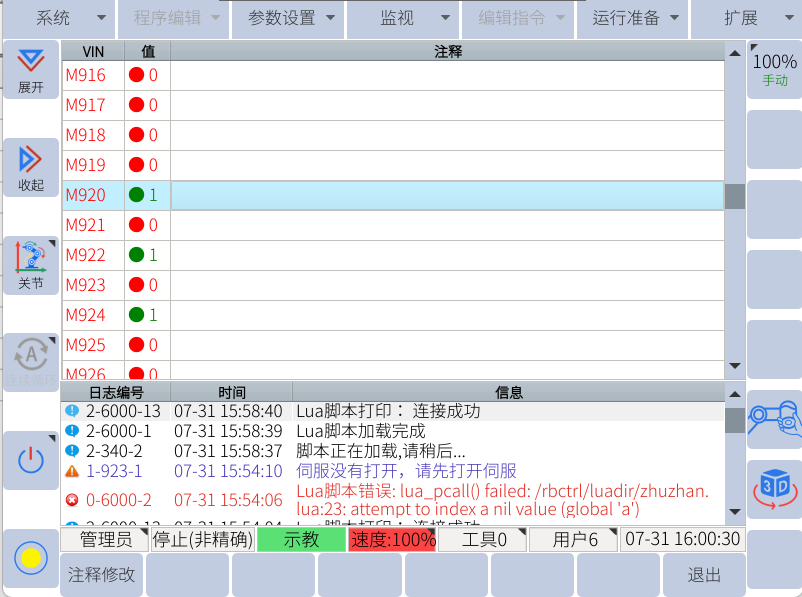
Task: Select the 关节 joint coordinate icon
Action: 31,264
